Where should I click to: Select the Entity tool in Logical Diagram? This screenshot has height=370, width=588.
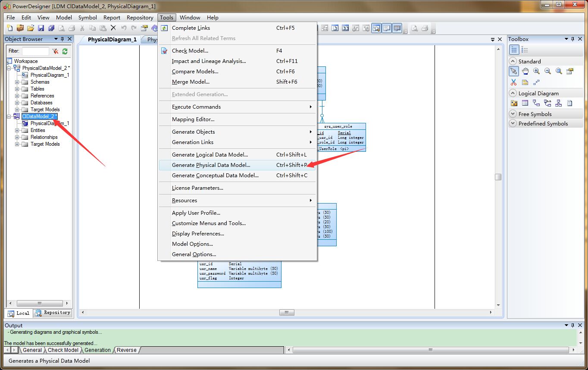coord(525,103)
